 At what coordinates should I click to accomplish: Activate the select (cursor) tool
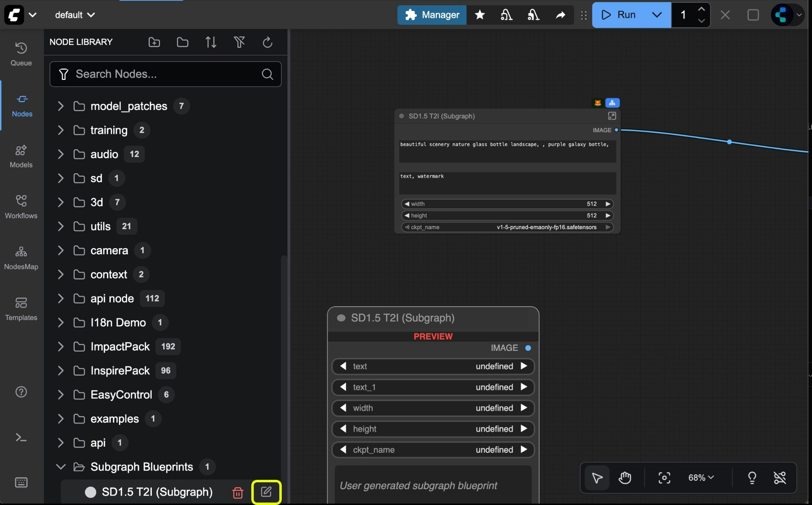[597, 477]
